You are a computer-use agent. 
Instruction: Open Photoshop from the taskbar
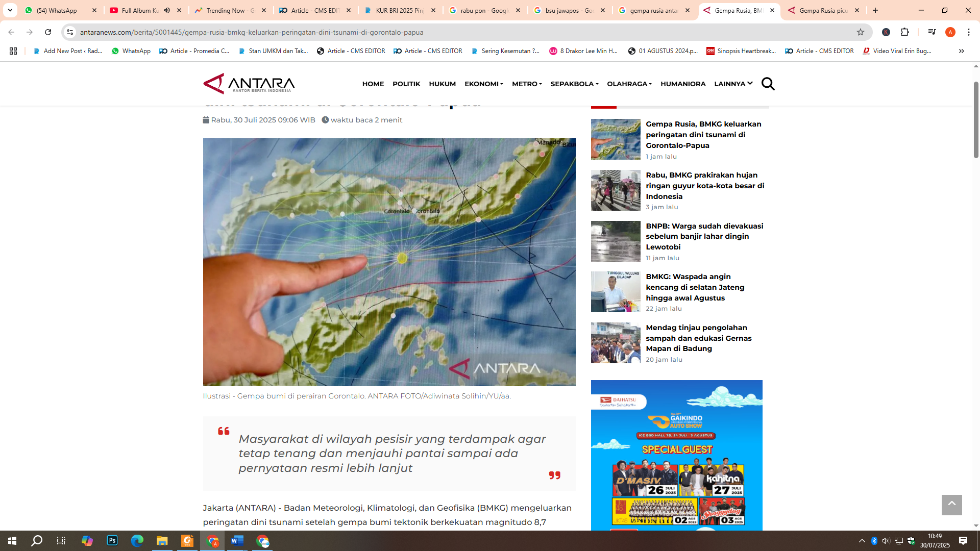(x=112, y=541)
